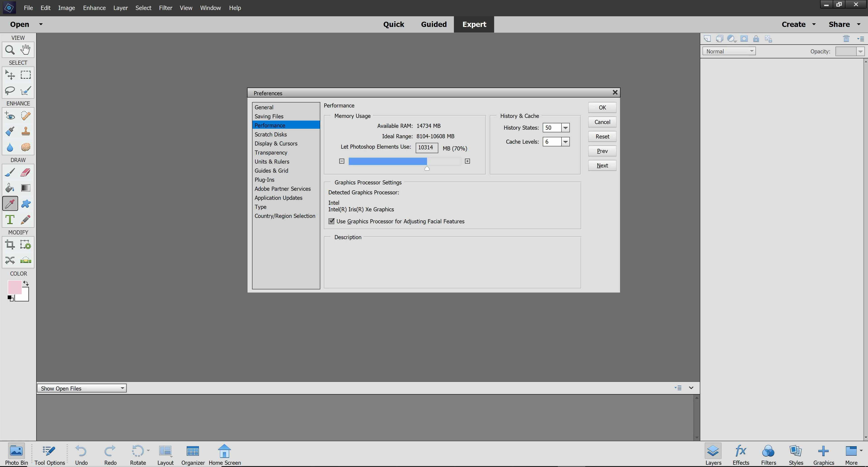Image resolution: width=868 pixels, height=467 pixels.
Task: Select the Hand tool
Action: (26, 50)
